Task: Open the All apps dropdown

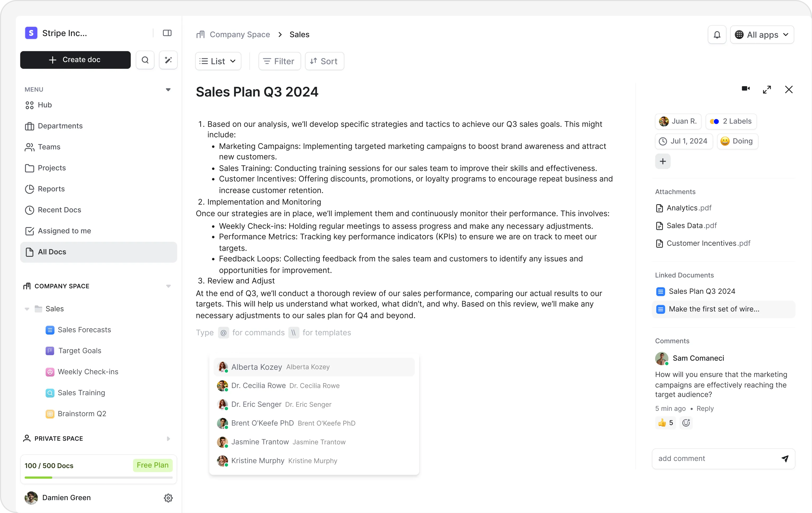Action: (762, 35)
